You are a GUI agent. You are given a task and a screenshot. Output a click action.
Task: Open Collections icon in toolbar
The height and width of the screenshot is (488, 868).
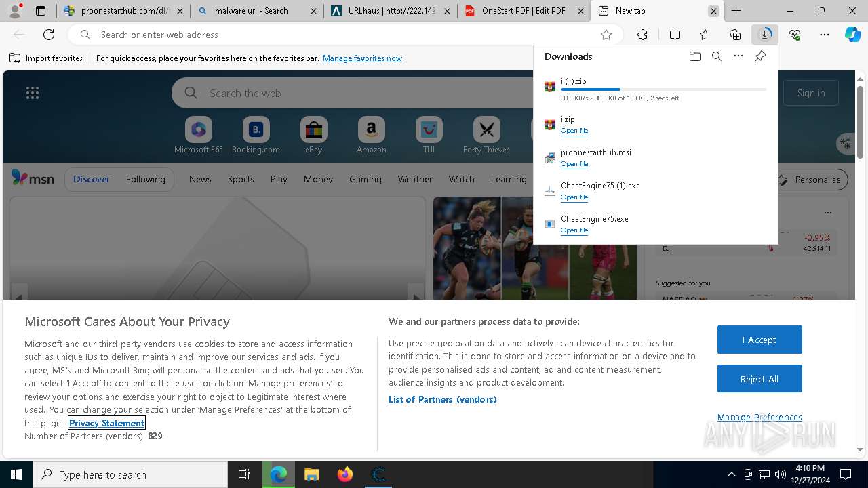[x=735, y=35]
